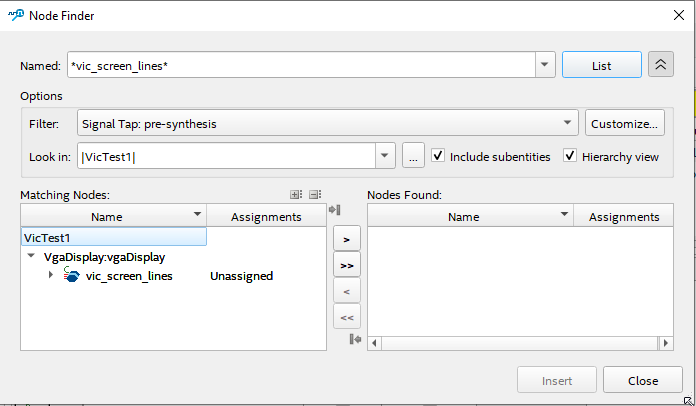Copy all nodes with double right arrow

point(345,266)
